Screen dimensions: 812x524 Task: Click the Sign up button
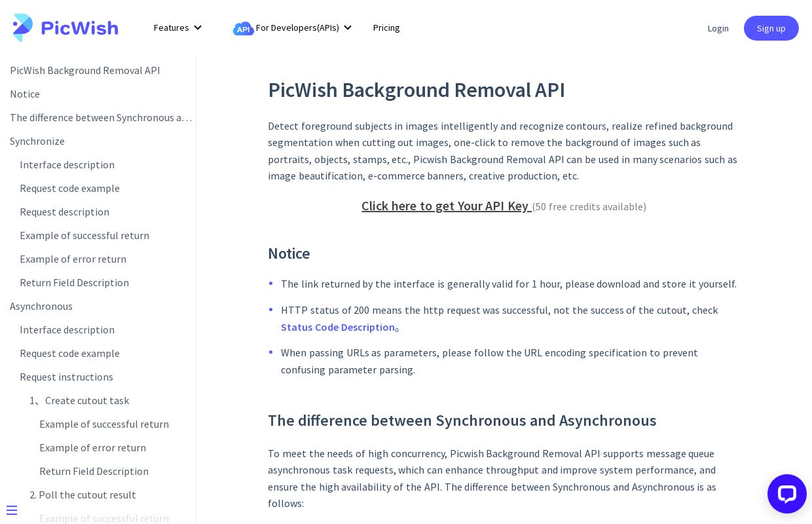pos(771,28)
